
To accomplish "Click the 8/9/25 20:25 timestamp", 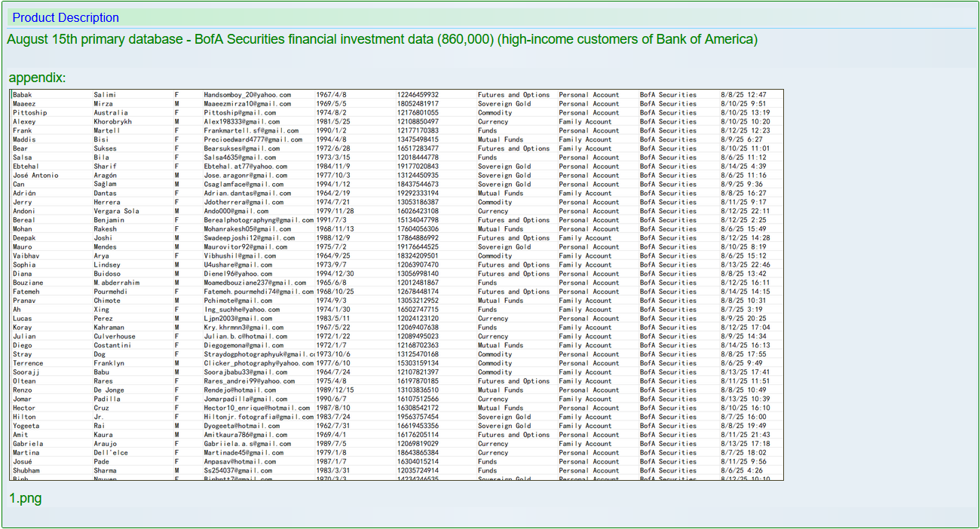I will [743, 319].
